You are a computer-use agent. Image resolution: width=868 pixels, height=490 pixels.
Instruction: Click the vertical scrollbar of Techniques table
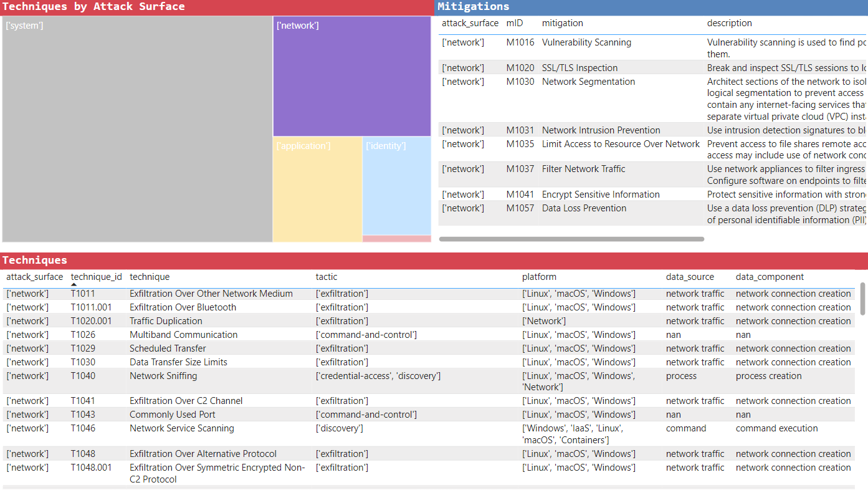[x=863, y=299]
